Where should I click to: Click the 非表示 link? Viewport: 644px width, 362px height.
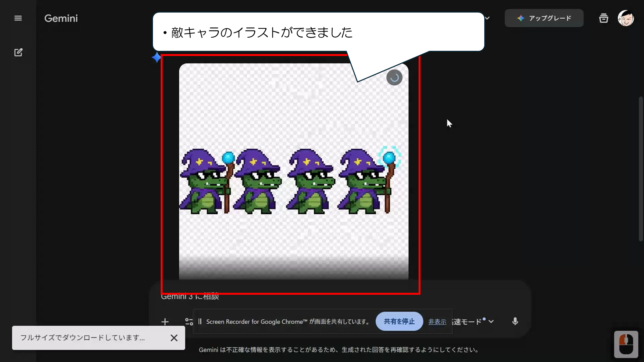coord(437,322)
